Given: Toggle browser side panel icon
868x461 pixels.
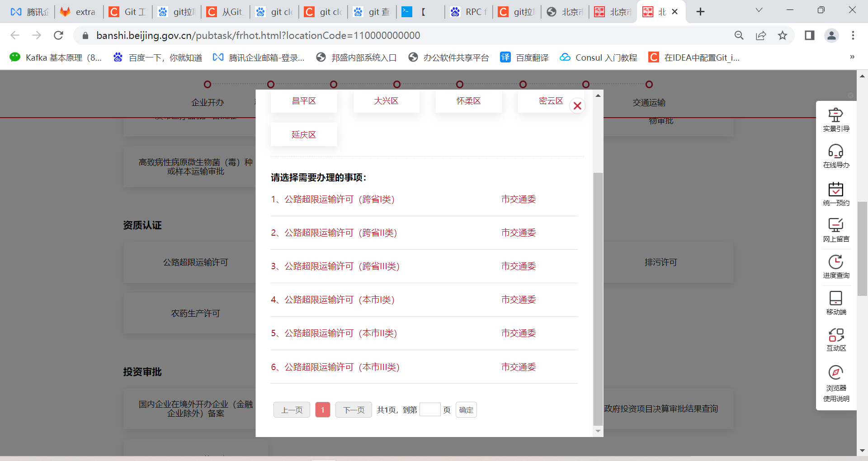Looking at the screenshot, I should coord(810,35).
